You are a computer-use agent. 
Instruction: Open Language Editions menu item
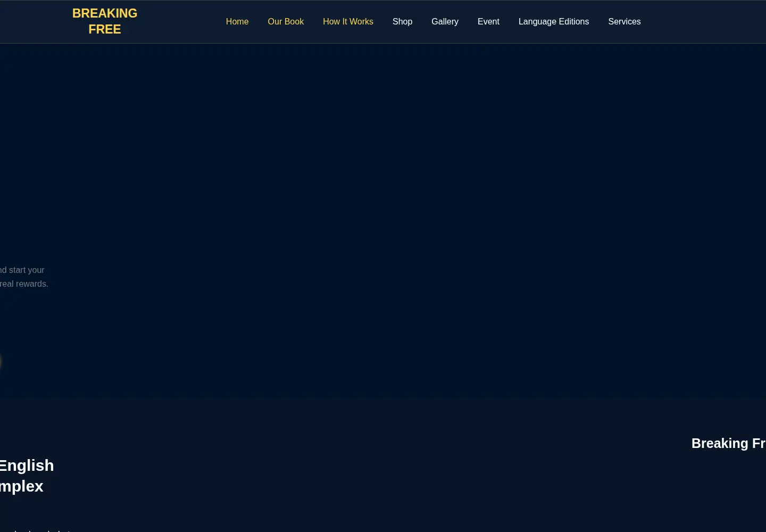(554, 22)
